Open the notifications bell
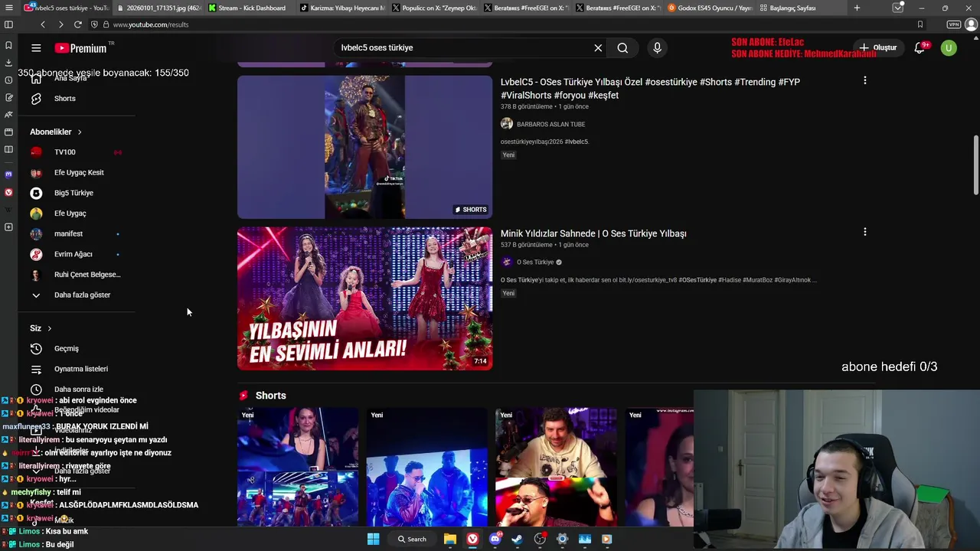Image resolution: width=980 pixels, height=551 pixels. 920,47
